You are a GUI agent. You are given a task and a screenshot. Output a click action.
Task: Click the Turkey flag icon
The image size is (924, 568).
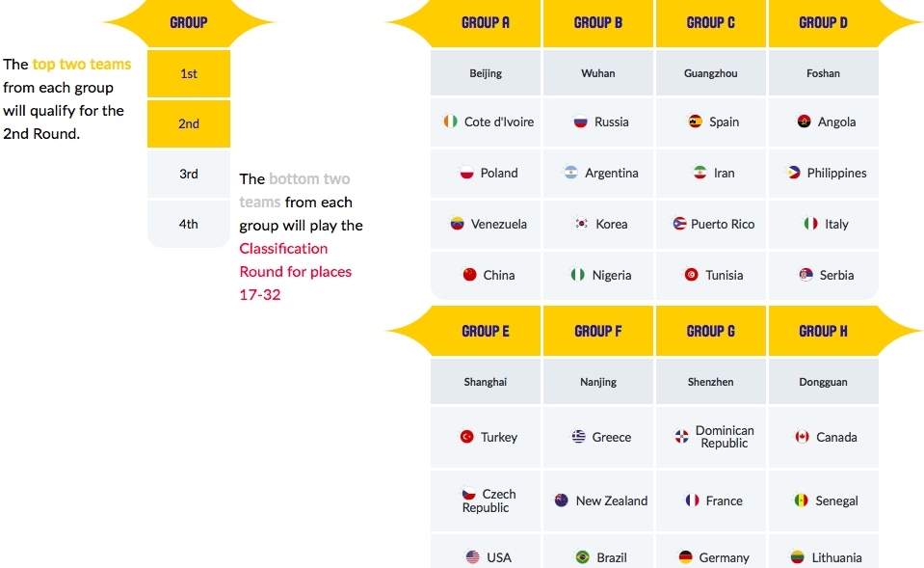[x=467, y=437]
